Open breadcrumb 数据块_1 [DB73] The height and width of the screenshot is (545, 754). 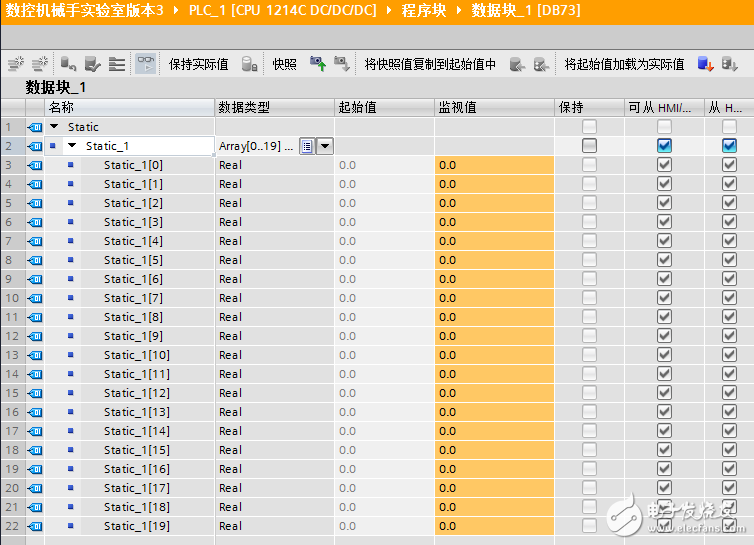pyautogui.click(x=526, y=10)
